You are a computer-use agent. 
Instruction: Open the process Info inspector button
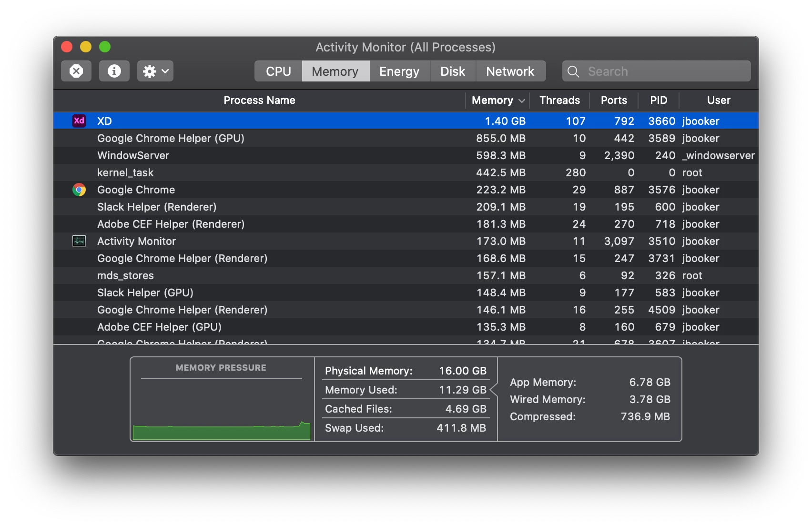coord(114,71)
